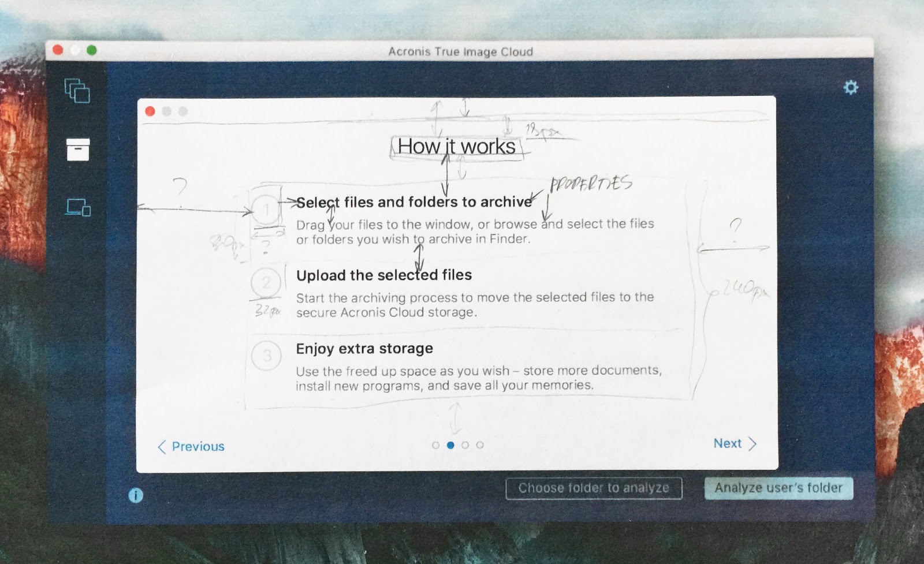Open the Backup section in the sidebar

click(77, 91)
